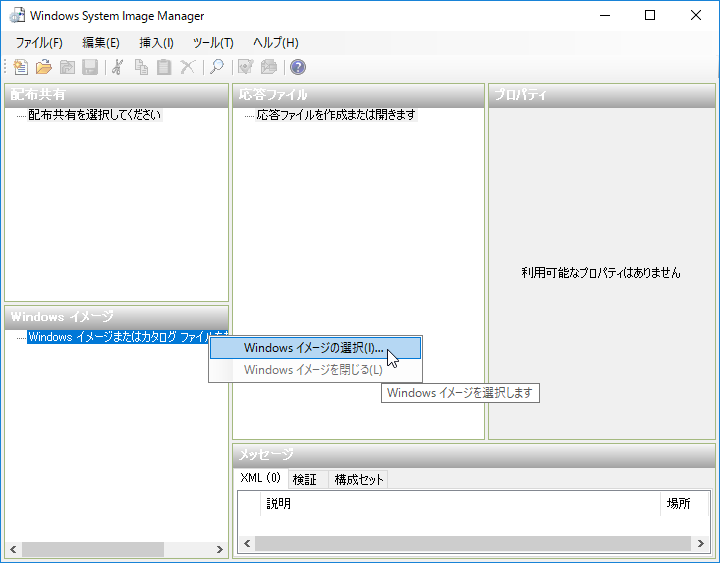
Task: Click the Copy toolbar icon
Action: pos(141,67)
